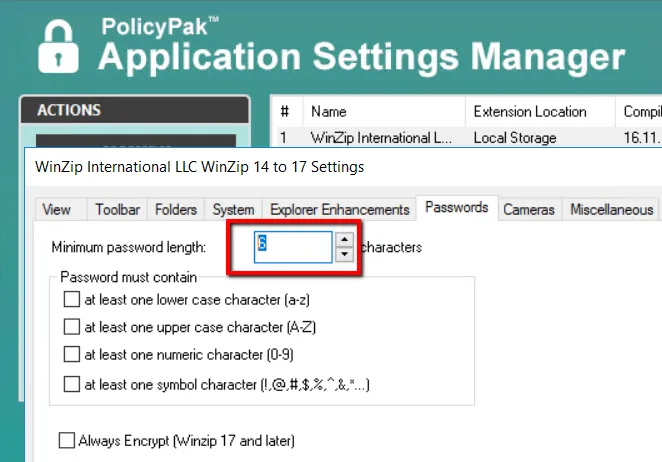Viewport: 662px width, 462px height.
Task: Click the Local Storage cell
Action: 515,138
